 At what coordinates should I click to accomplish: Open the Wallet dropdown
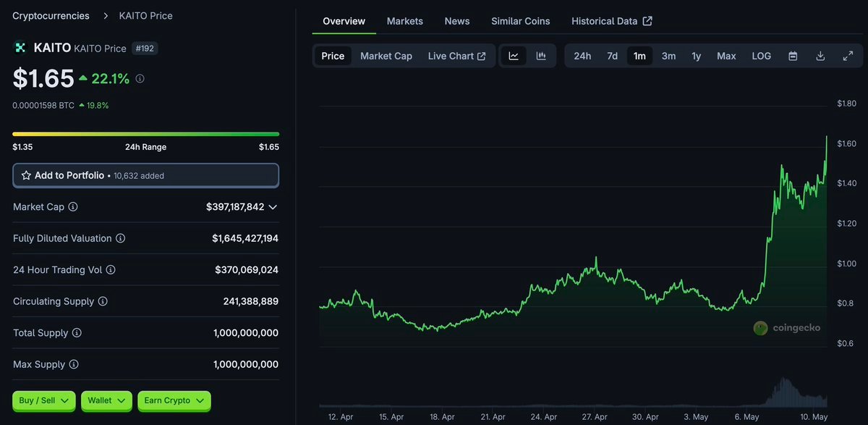coord(106,400)
